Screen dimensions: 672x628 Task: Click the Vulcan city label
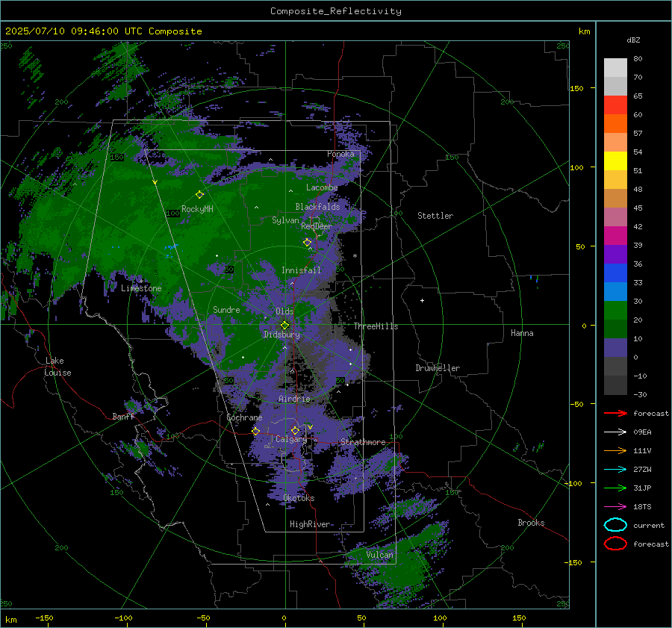pos(379,555)
